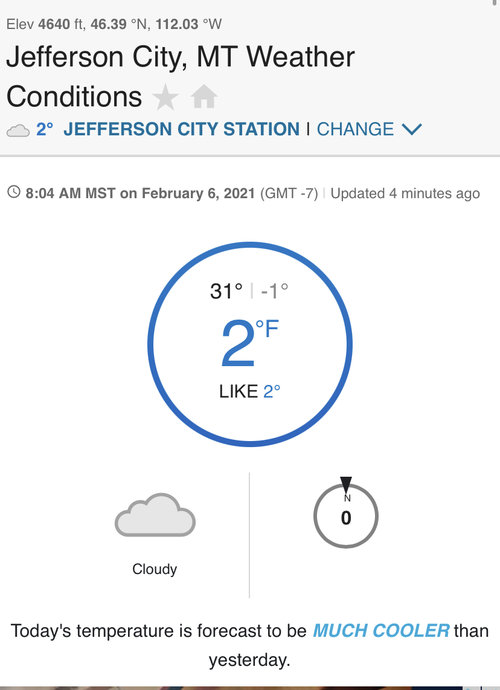Click the small cloud icon beside station temperature

point(18,130)
